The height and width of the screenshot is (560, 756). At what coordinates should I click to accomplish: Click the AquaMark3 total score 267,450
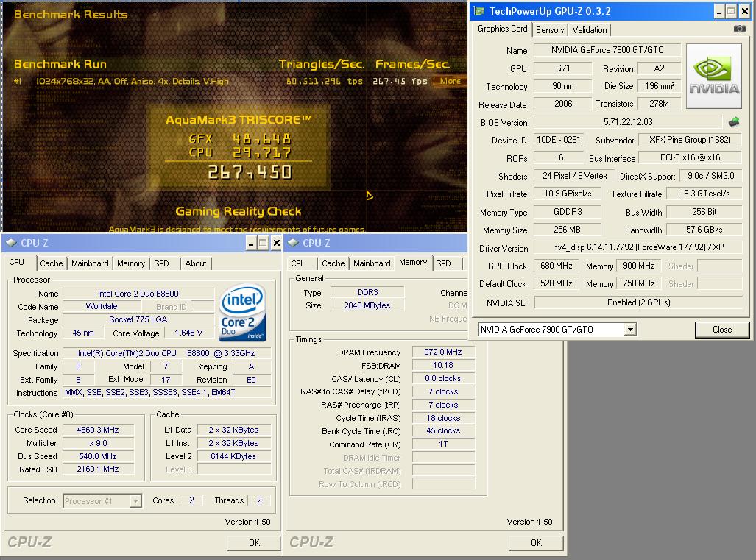[250, 172]
